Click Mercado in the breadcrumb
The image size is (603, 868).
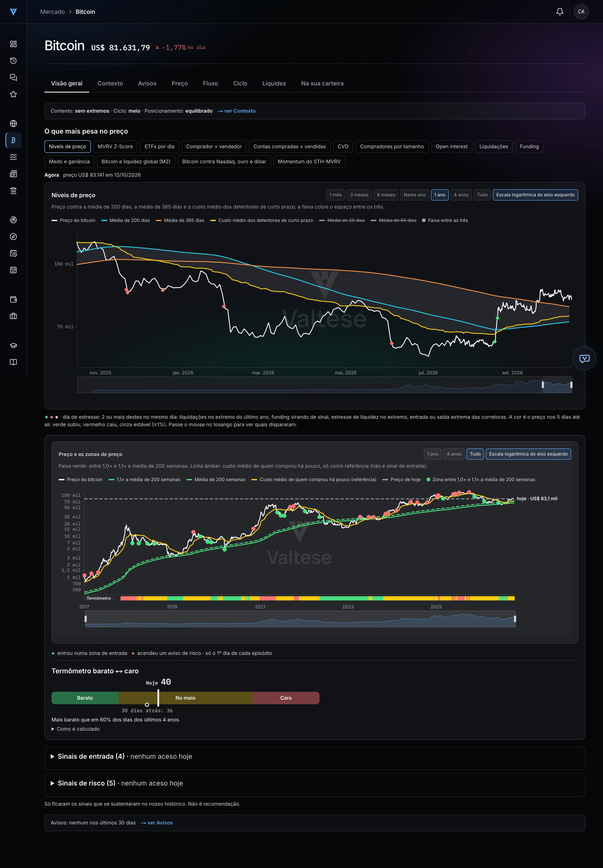tap(53, 12)
